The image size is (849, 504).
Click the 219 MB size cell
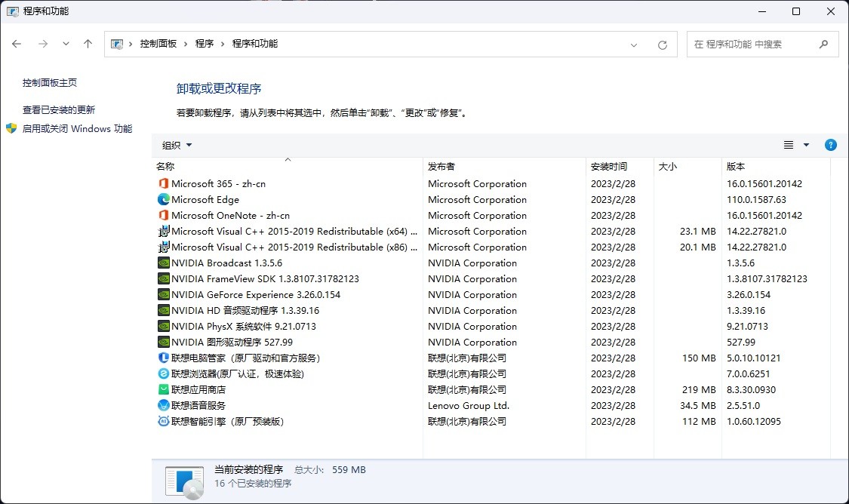699,389
